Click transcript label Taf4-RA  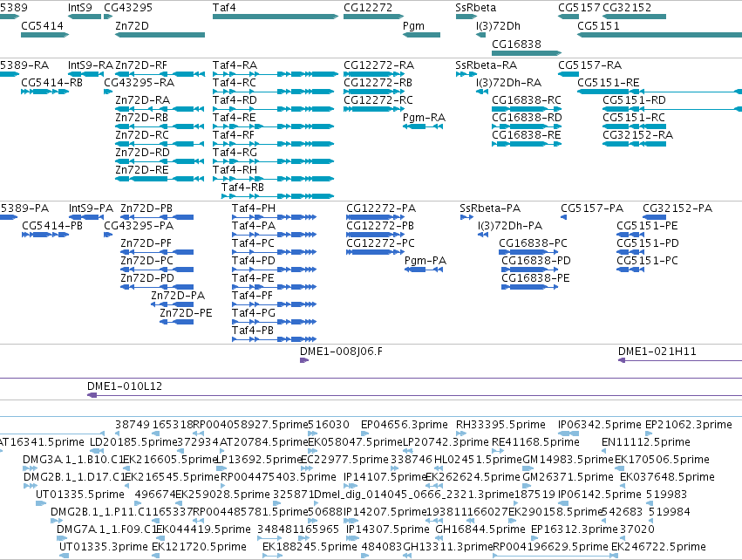click(235, 65)
